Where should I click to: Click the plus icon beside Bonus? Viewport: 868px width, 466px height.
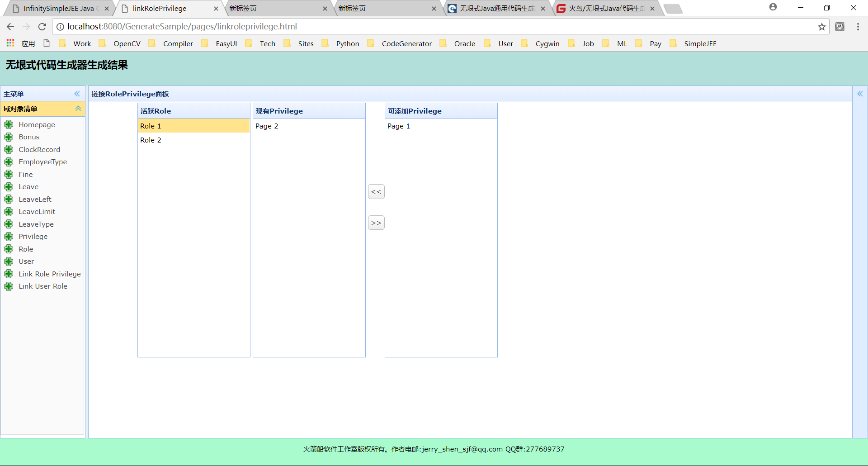[9, 137]
